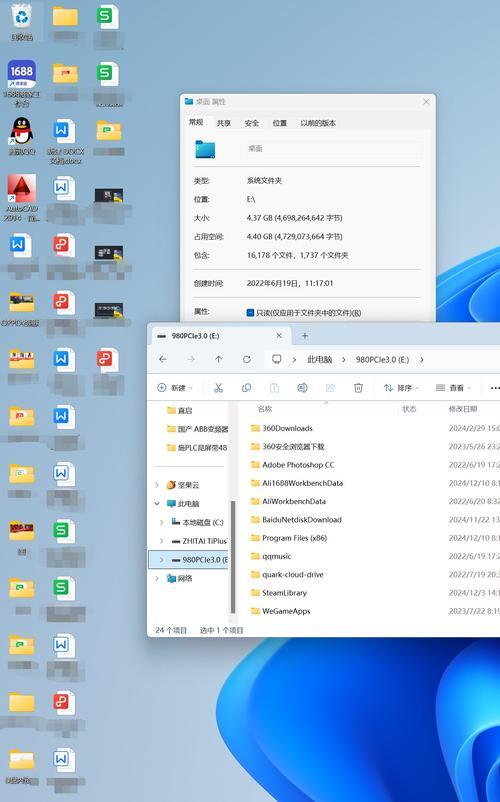Switch to the 常规 tab in Properties
This screenshot has width=500, height=802.
[196, 122]
